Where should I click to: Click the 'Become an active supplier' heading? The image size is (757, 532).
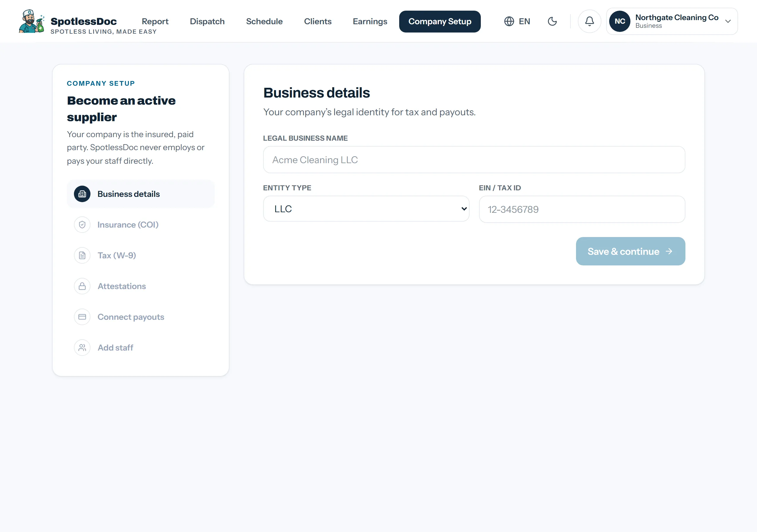point(121,109)
